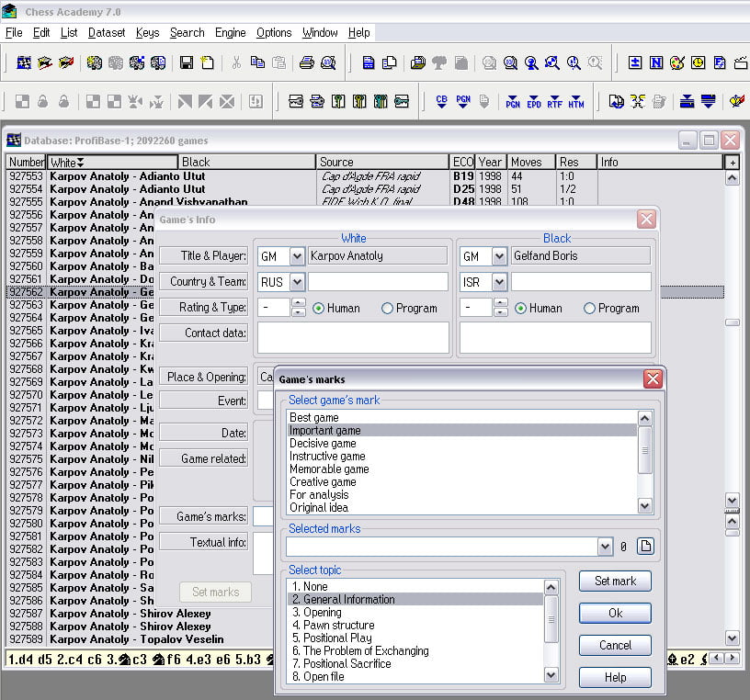Image resolution: width=750 pixels, height=700 pixels.
Task: Click the HTM export toolbar icon
Action: pyautogui.click(x=576, y=101)
